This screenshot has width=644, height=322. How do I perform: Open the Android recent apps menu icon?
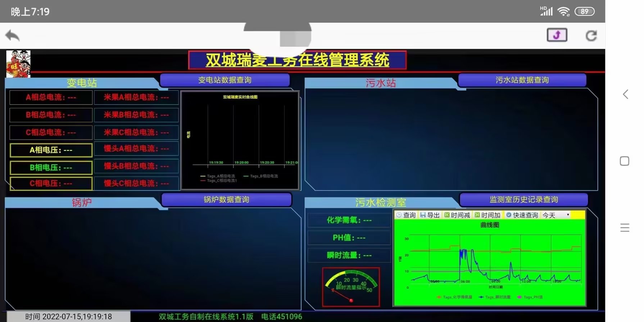[x=625, y=227]
